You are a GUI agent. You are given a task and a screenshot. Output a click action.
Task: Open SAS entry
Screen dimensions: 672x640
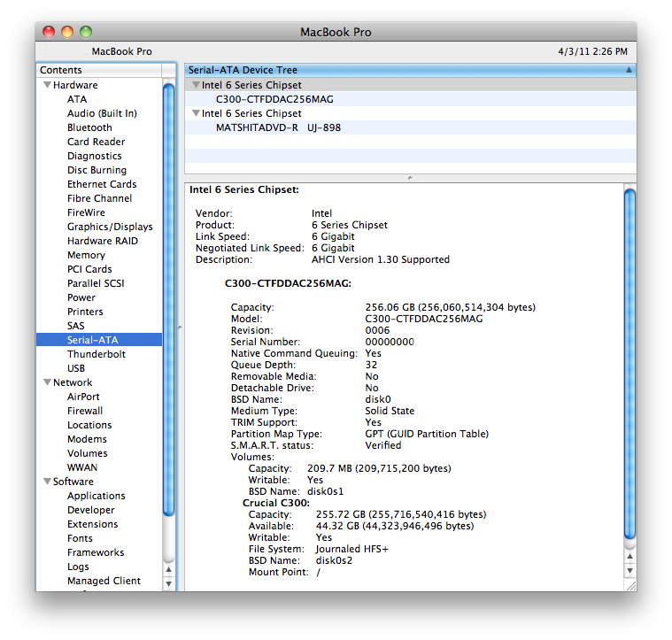[76, 325]
